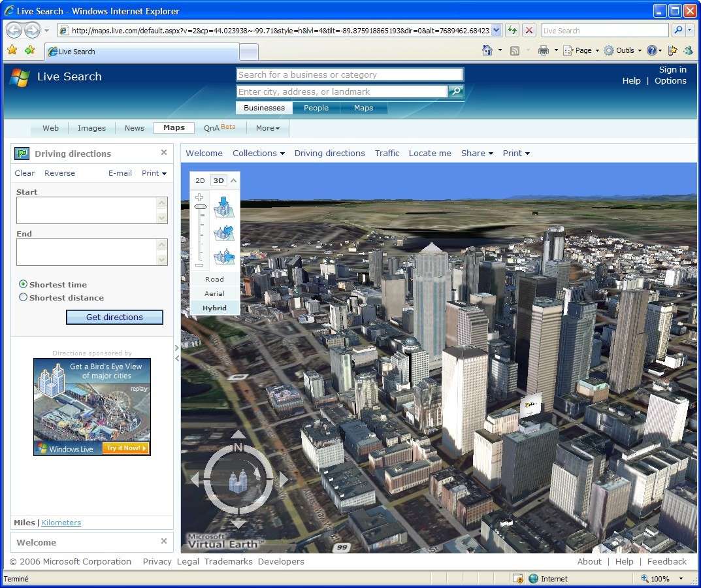Image resolution: width=701 pixels, height=588 pixels.
Task: Click the browser search magnifier button
Action: [x=678, y=31]
